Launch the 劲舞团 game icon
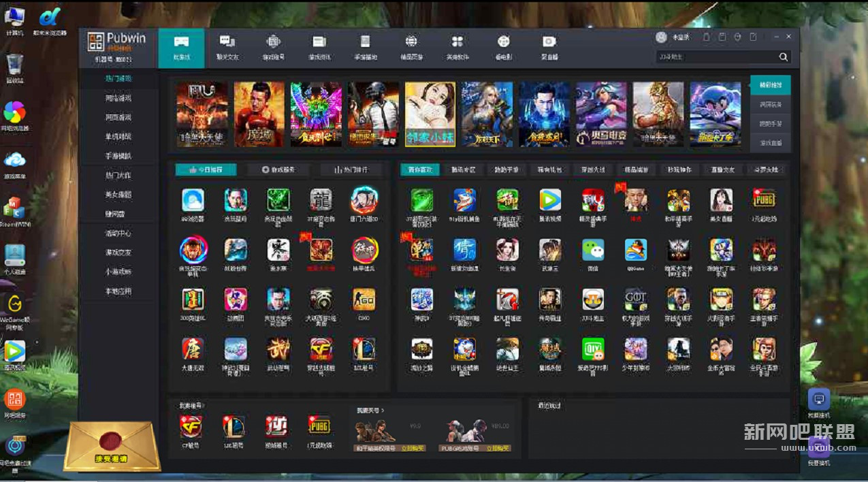868x482 pixels. [236, 300]
